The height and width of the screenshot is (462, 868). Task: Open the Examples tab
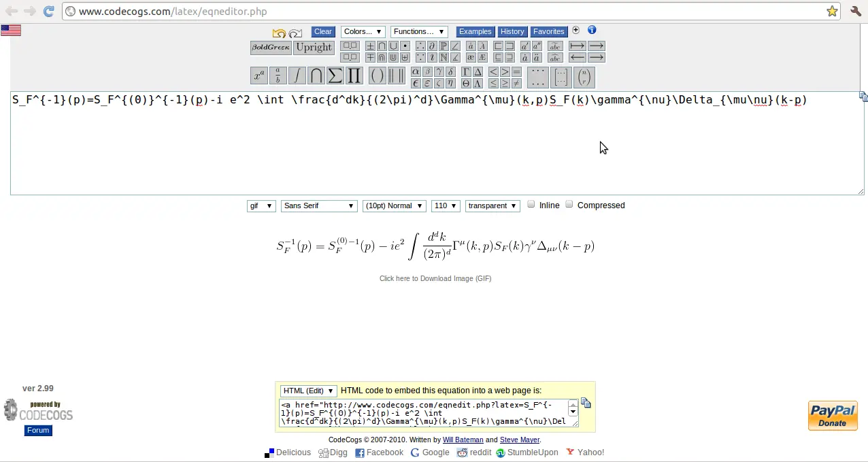475,31
